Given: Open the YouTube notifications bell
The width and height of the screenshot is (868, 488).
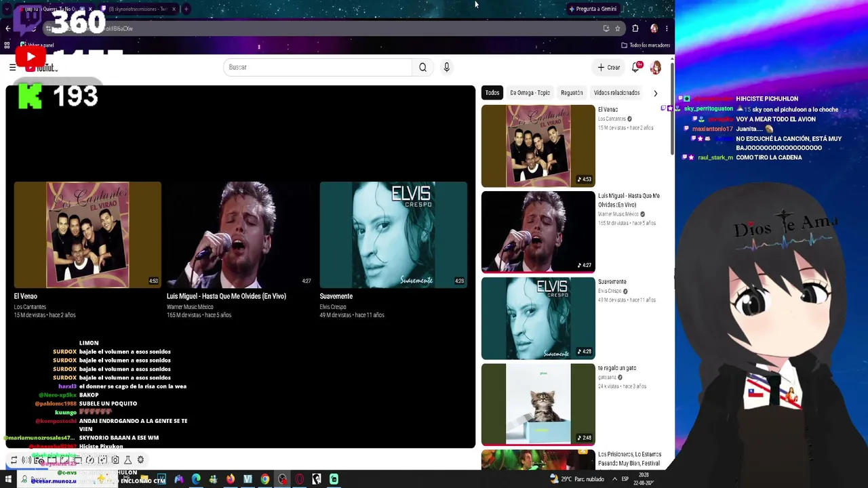Looking at the screenshot, I should pos(636,66).
